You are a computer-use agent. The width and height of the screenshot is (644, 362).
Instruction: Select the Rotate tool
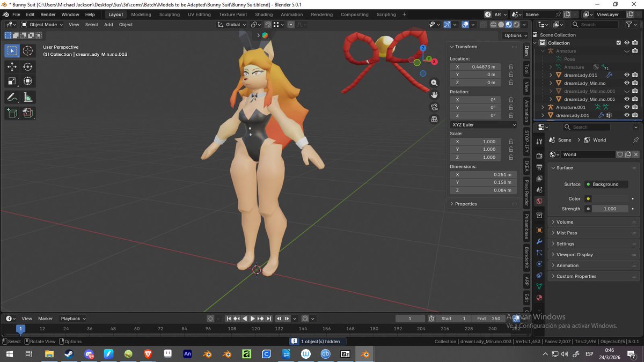28,67
